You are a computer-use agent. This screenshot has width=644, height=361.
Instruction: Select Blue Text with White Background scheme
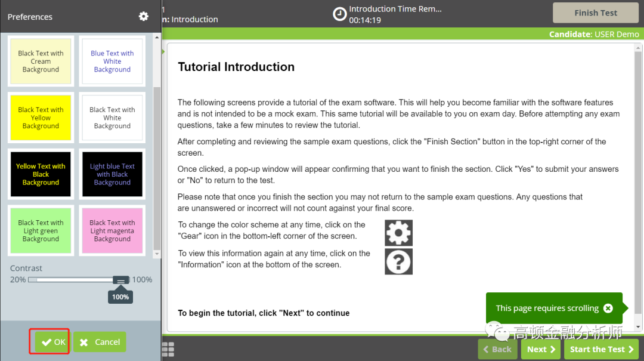(112, 61)
